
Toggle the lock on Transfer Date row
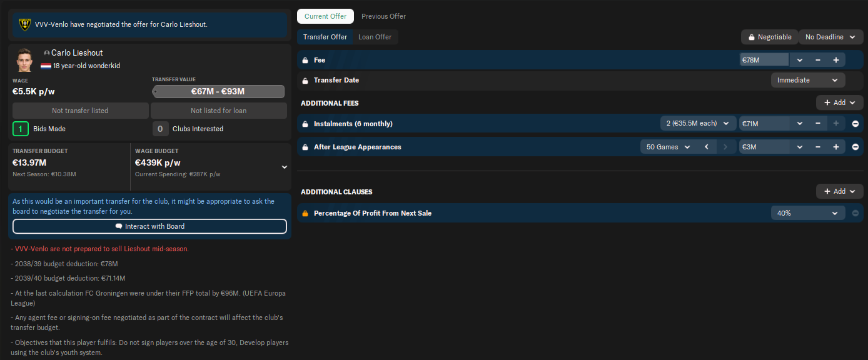pos(305,80)
